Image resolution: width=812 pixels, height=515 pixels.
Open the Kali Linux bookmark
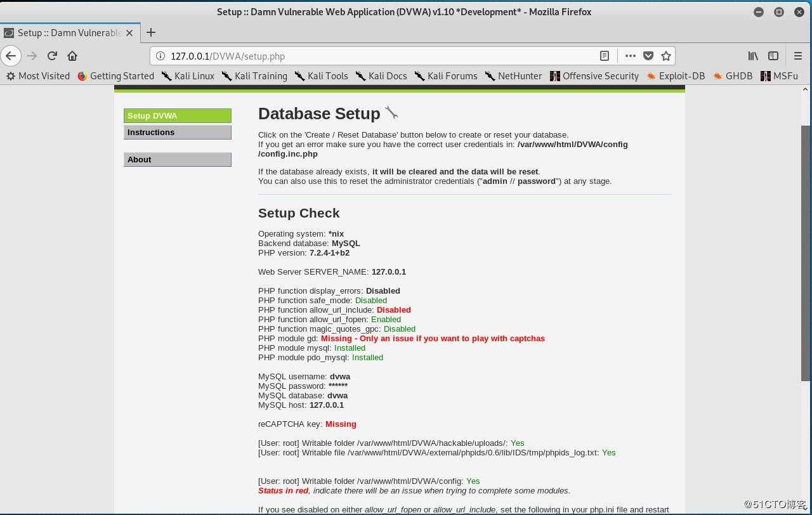pyautogui.click(x=188, y=75)
